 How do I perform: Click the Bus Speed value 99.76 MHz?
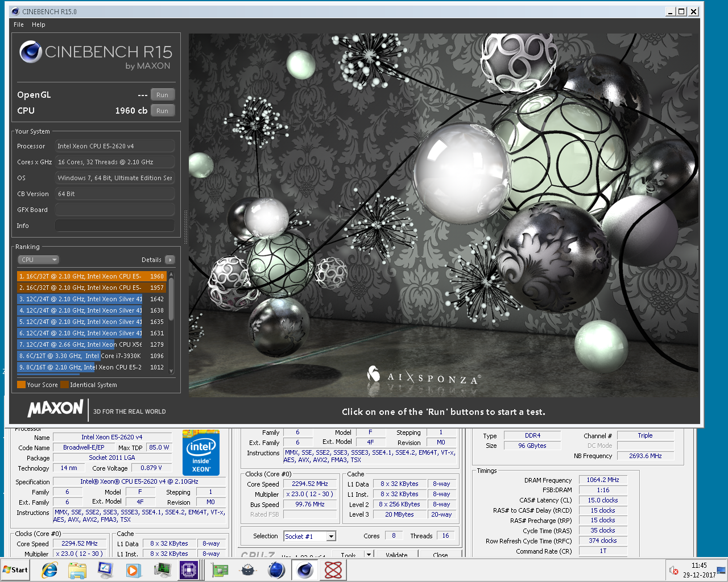(x=310, y=504)
